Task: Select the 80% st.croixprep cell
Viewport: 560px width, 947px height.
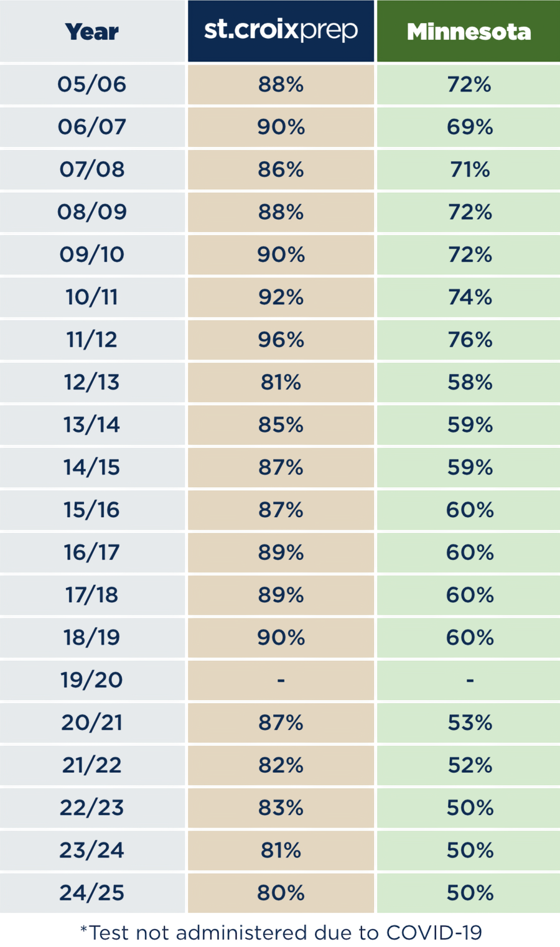Action: (x=281, y=893)
